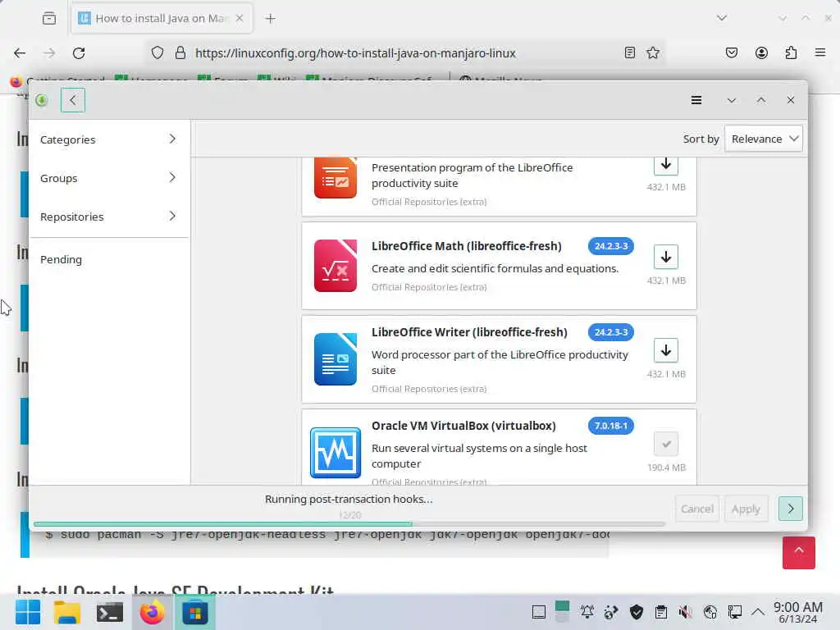Viewport: 840px width, 630px height.
Task: Click the LibreOffice Math app icon
Action: (x=336, y=266)
